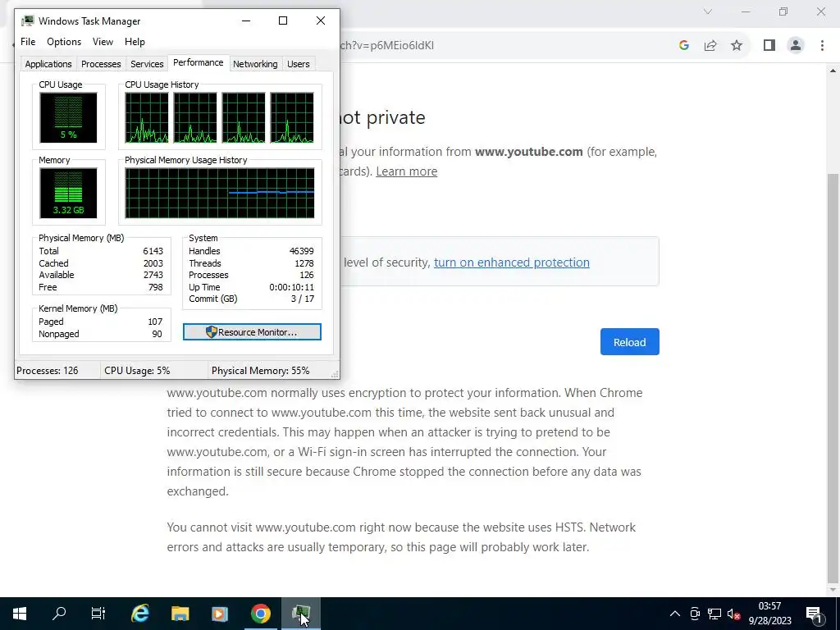
Task: Open the View menu in Task Manager
Action: click(x=103, y=42)
